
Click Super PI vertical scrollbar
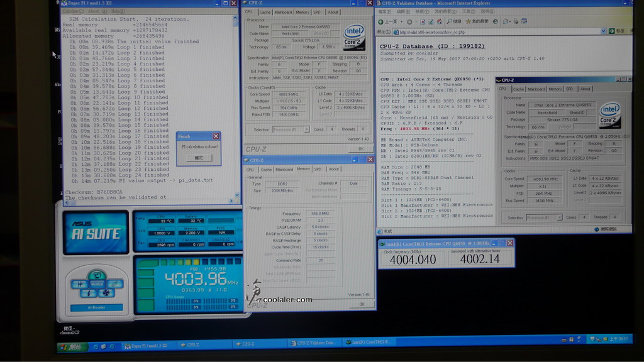[x=235, y=107]
